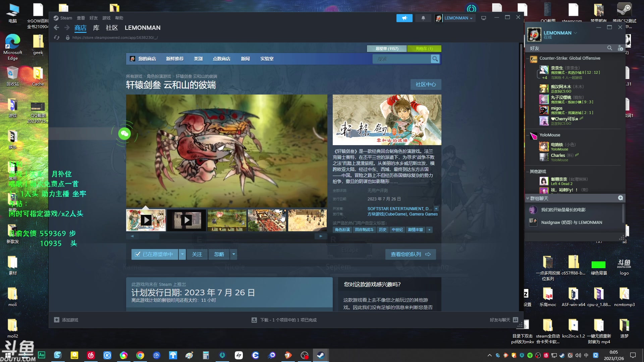The width and height of the screenshot is (644, 362).
Task: Open NetEase Cloud Music from the taskbar
Action: (91, 355)
